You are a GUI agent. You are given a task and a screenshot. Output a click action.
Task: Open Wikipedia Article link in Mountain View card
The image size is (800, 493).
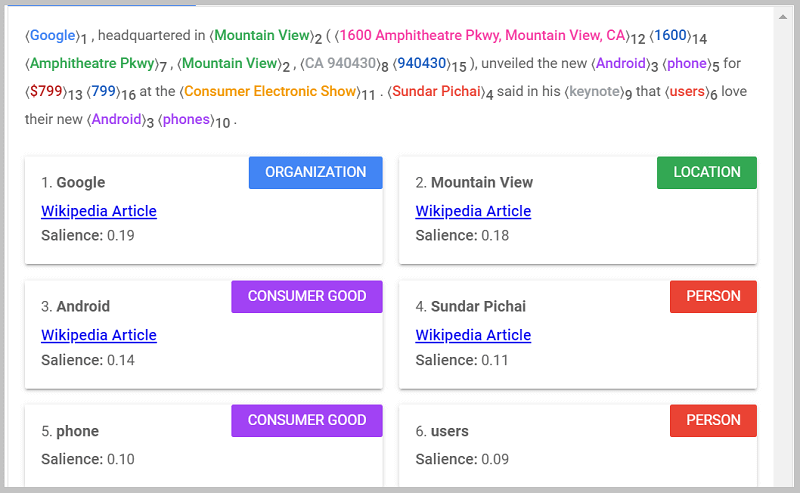coord(473,211)
